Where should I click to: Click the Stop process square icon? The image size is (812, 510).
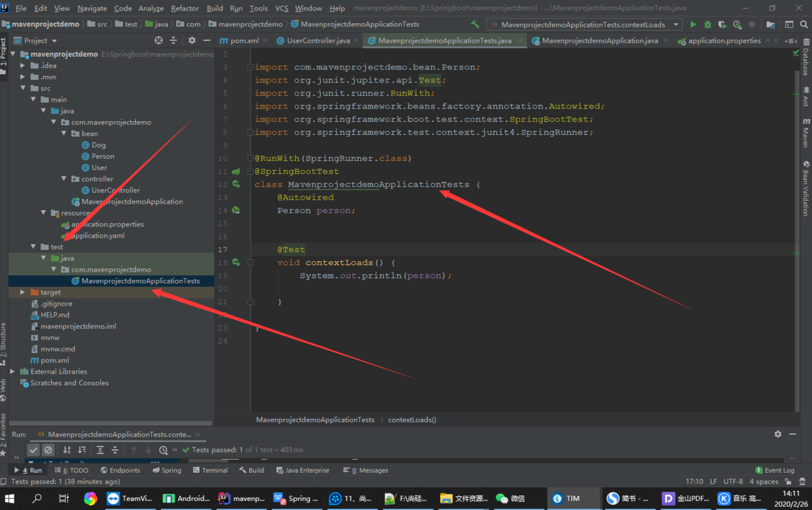pyautogui.click(x=752, y=24)
